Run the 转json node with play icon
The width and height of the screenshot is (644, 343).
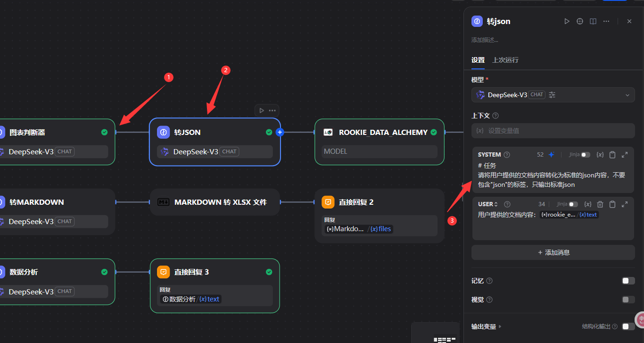tap(567, 21)
